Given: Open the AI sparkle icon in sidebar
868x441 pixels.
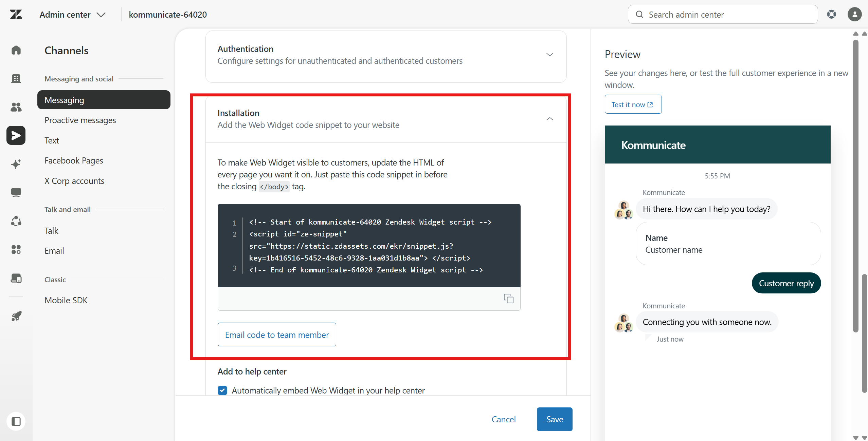Looking at the screenshot, I should click(16, 164).
